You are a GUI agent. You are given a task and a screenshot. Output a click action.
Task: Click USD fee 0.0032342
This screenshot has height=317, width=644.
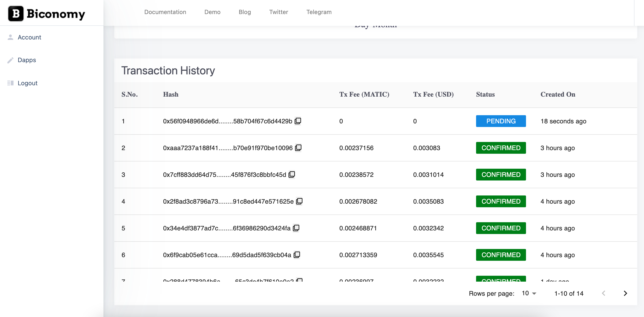[x=428, y=228]
